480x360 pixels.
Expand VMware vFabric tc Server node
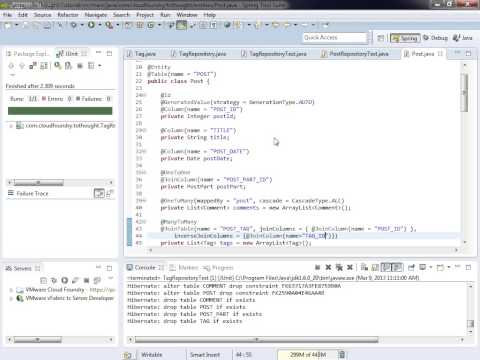(11, 298)
